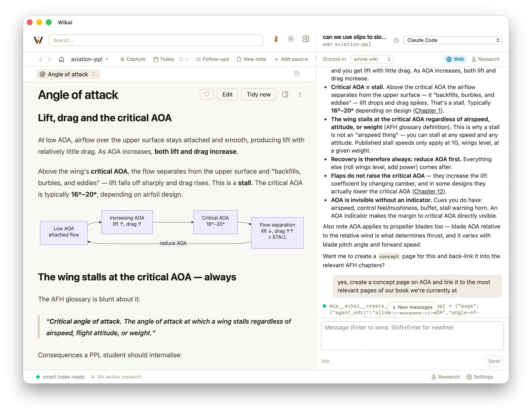
Task: Click the thermometer icon in top bar
Action: click(x=276, y=39)
